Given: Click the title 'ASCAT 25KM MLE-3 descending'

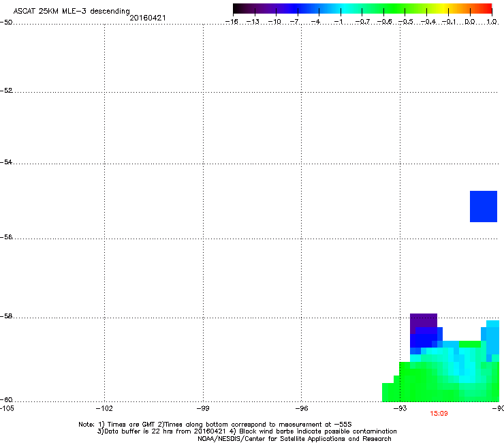Looking at the screenshot, I should click(x=72, y=11).
